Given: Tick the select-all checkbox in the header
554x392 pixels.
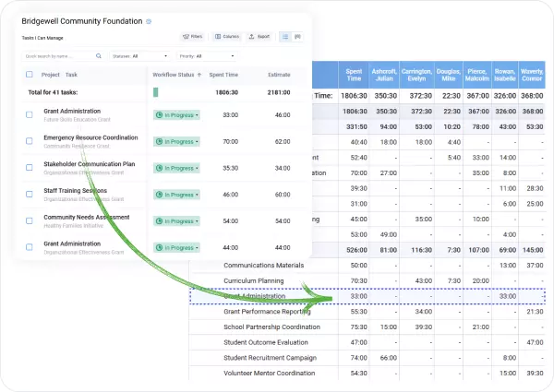Looking at the screenshot, I should 30,74.
